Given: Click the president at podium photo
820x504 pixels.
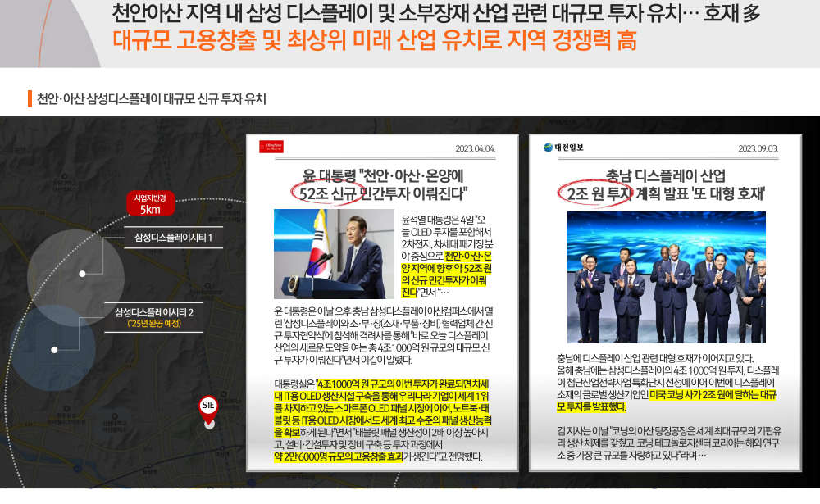Looking at the screenshot, I should coord(334,254).
